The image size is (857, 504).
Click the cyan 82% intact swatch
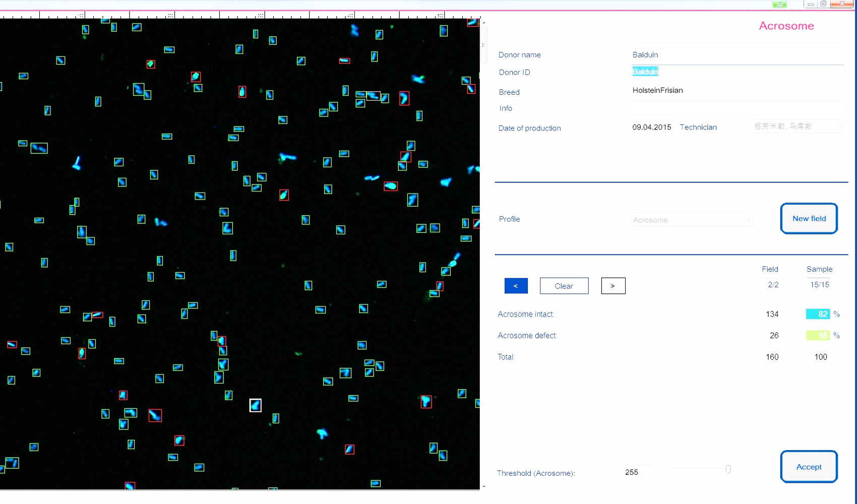point(817,314)
